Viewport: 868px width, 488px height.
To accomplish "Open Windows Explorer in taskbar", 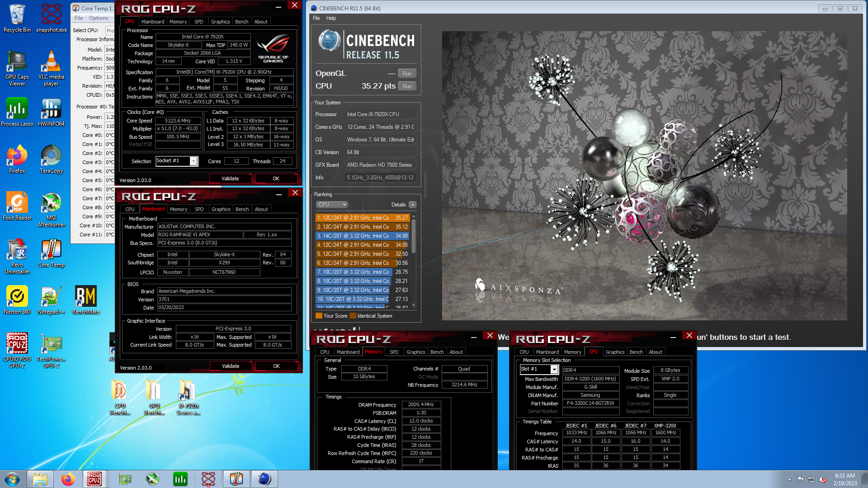I will (x=40, y=479).
